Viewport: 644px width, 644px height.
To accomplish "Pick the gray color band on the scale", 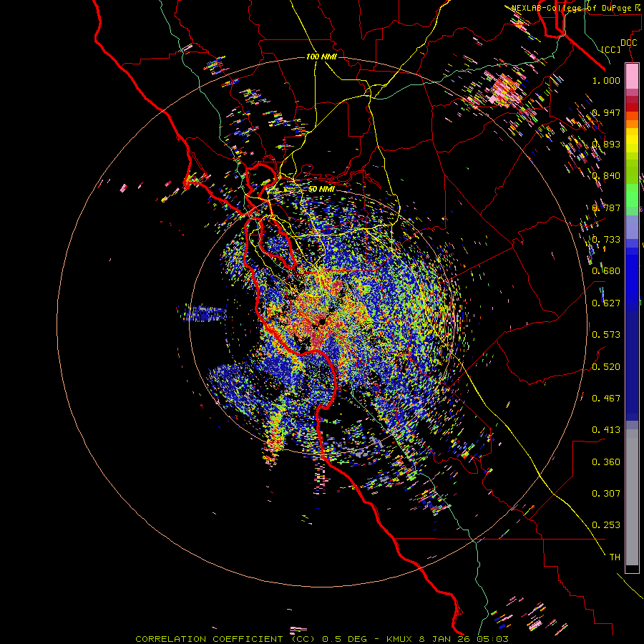I will 632,497.
